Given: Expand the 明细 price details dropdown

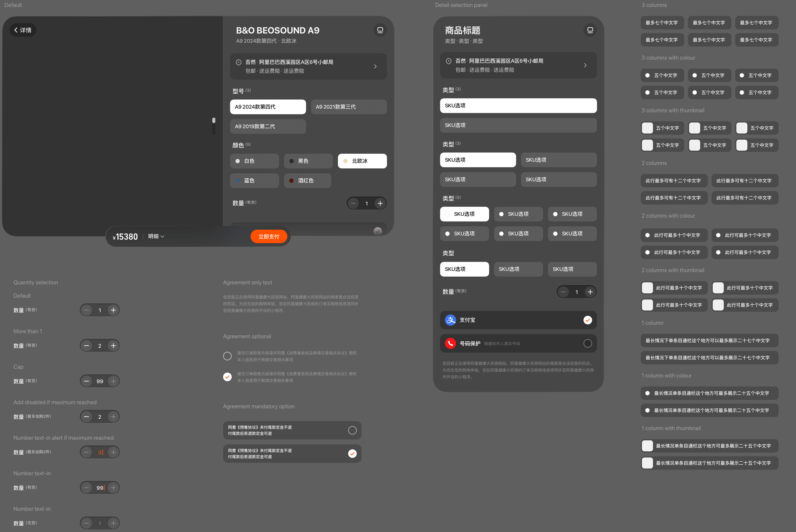Looking at the screenshot, I should [156, 236].
